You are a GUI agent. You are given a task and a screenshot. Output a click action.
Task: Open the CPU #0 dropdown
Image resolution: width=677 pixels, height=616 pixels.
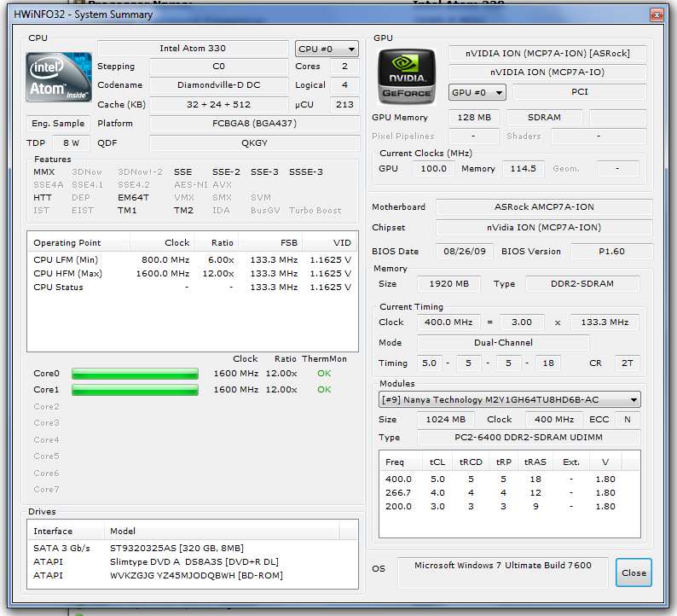(327, 49)
